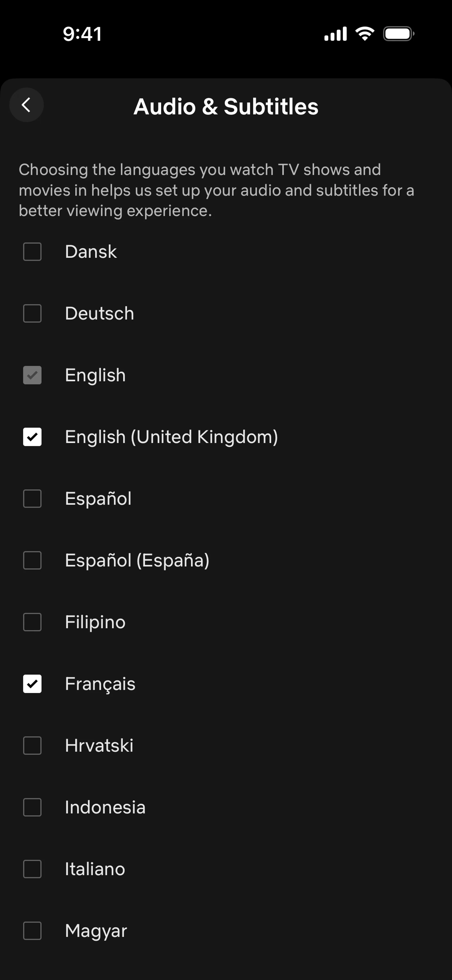Enable the Magyar checkbox
Screen dimensions: 452x980
pyautogui.click(x=32, y=931)
